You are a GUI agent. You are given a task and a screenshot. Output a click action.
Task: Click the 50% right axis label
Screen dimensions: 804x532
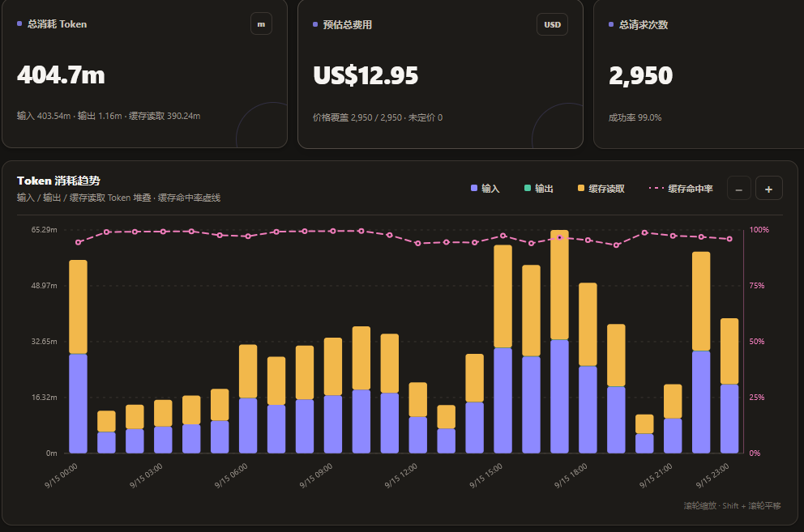[x=757, y=342]
